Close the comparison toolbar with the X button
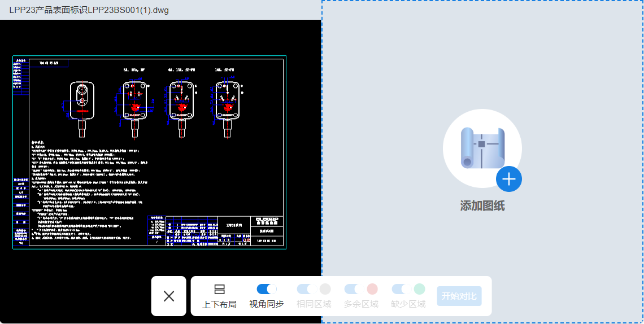644x324 pixels. point(168,296)
